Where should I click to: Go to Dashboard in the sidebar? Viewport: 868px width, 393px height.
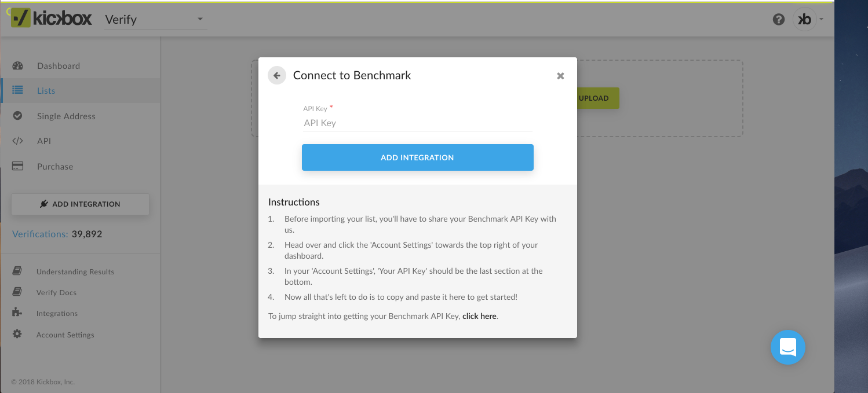point(59,66)
